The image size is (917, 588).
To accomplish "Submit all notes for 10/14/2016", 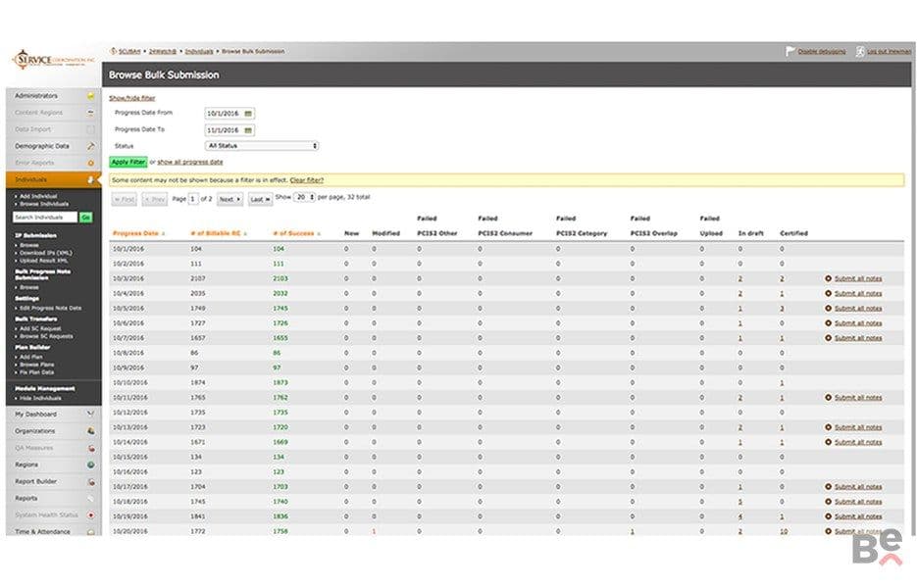I will coord(858,442).
